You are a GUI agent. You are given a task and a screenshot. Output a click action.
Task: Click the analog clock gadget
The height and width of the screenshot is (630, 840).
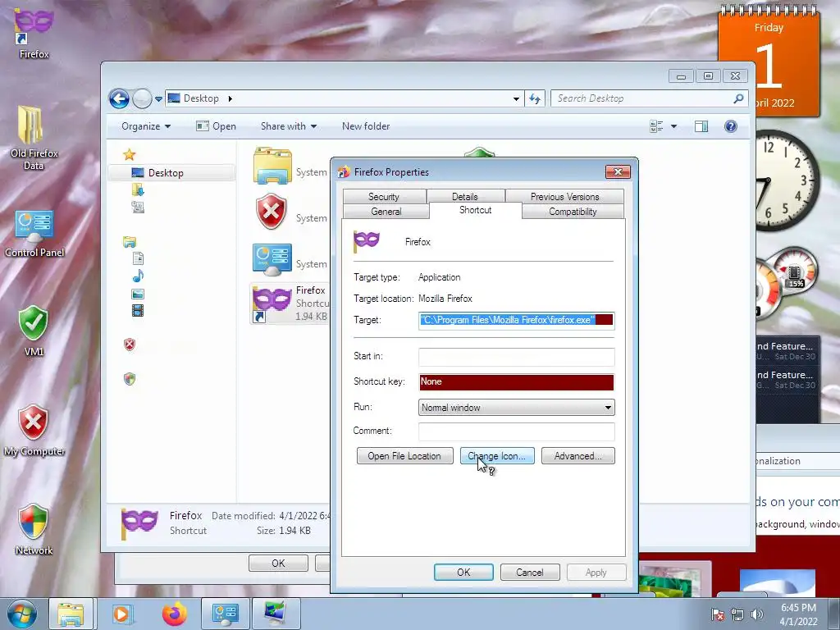click(x=787, y=180)
